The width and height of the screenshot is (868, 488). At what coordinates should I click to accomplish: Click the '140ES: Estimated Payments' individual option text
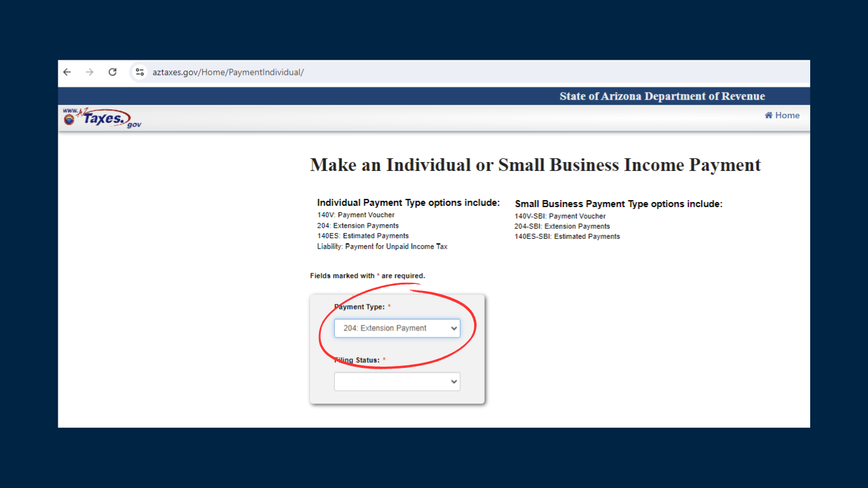(x=363, y=236)
